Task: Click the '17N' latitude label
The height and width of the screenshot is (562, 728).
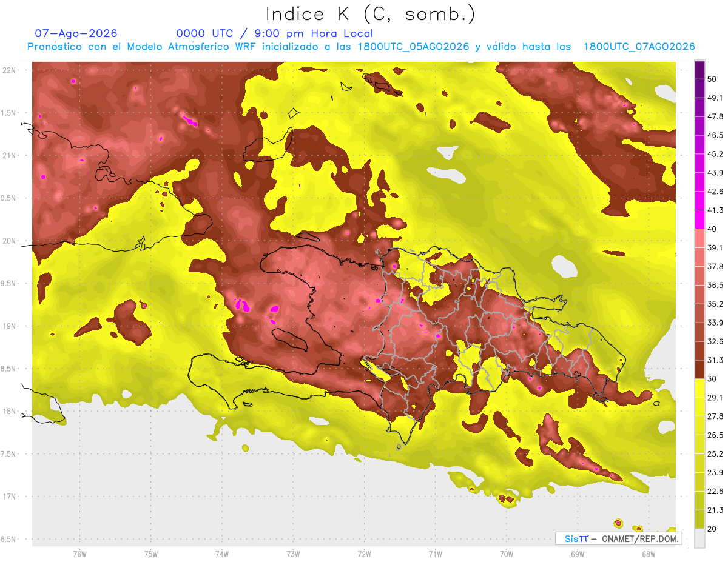Action: click(x=10, y=497)
